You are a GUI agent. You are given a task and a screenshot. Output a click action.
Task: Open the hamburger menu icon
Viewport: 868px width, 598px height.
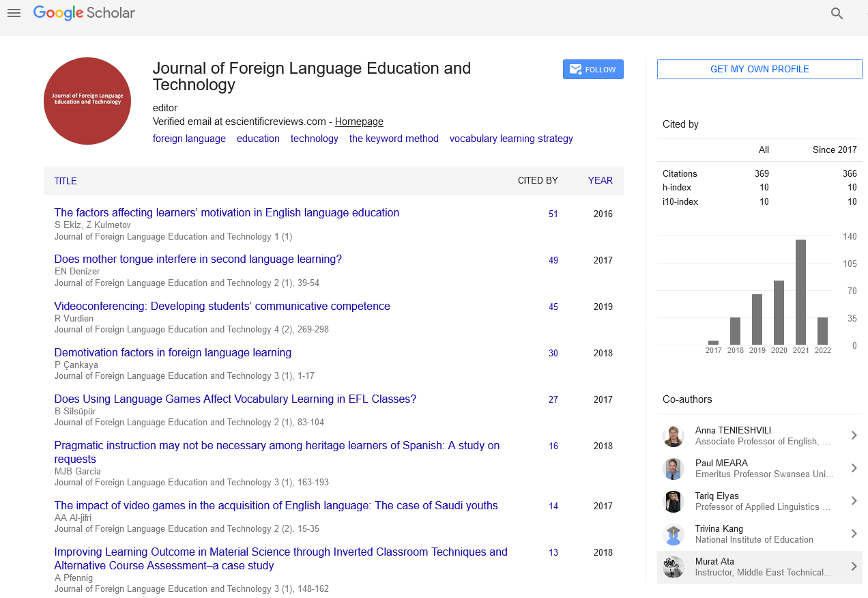click(x=14, y=13)
